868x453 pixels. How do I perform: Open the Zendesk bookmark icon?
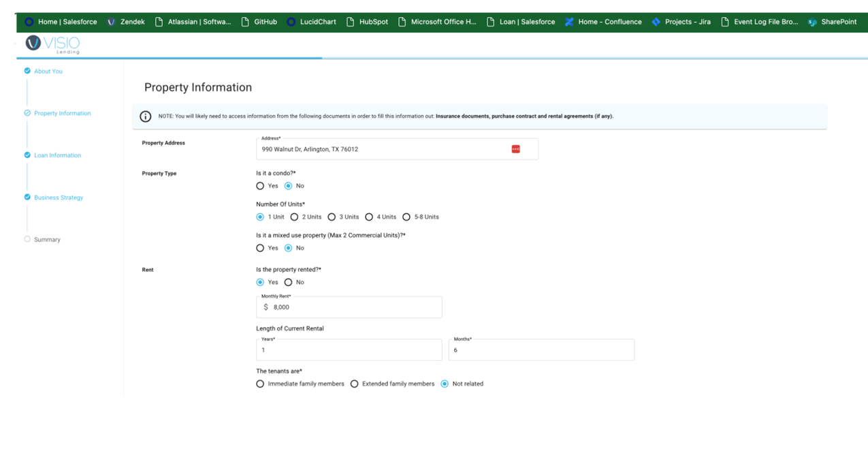111,22
